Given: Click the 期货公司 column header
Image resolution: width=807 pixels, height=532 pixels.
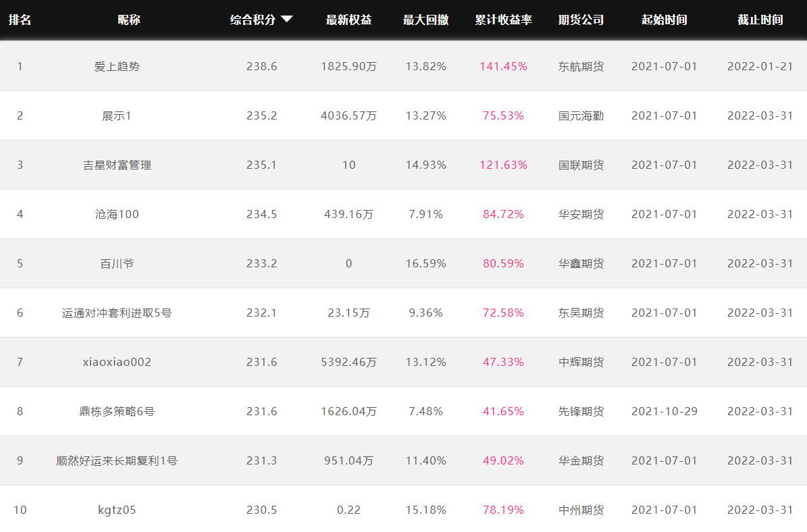Looking at the screenshot, I should pos(581,20).
